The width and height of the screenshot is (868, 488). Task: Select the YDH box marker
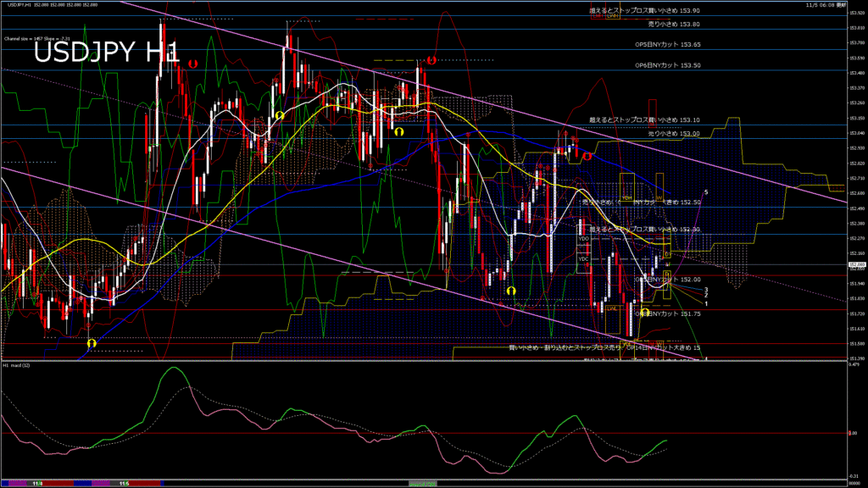(626, 198)
